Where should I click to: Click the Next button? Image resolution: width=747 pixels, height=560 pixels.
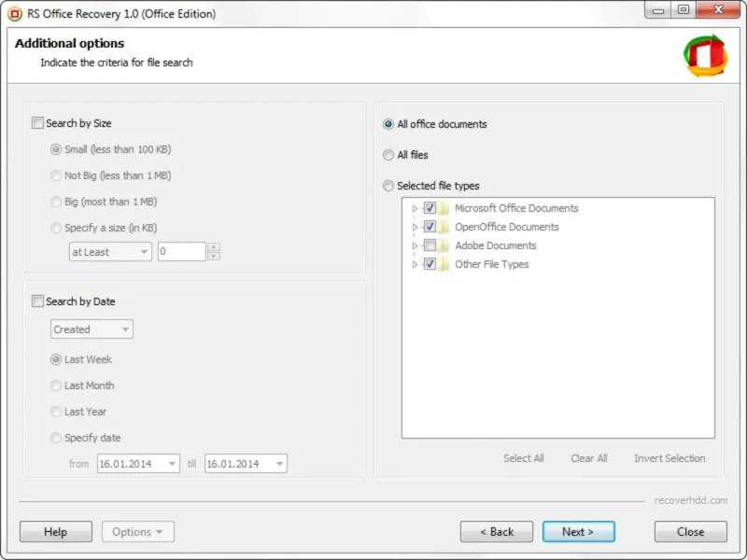tap(578, 531)
